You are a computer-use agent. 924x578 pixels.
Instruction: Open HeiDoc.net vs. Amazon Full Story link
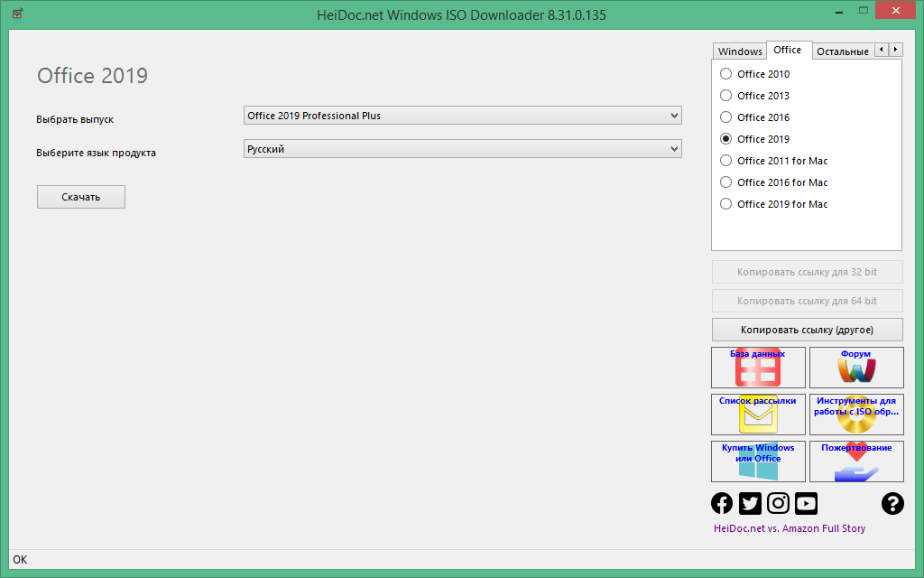point(789,528)
